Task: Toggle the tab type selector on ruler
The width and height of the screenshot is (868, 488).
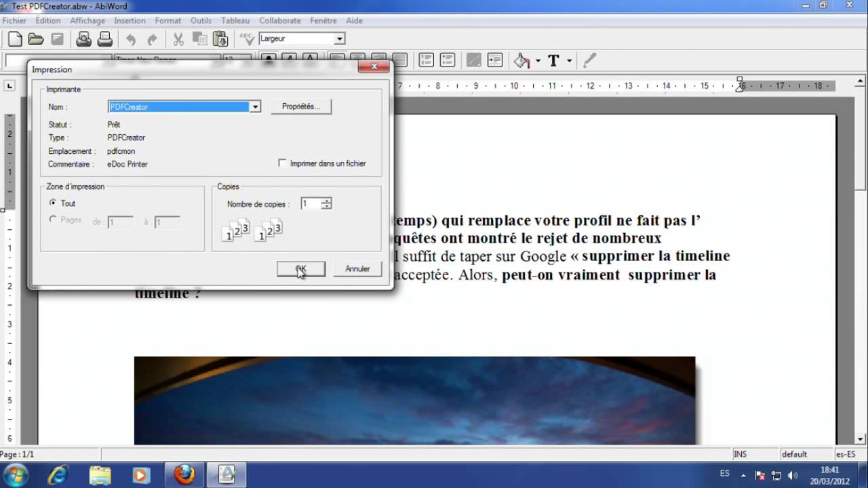Action: pos(9,85)
